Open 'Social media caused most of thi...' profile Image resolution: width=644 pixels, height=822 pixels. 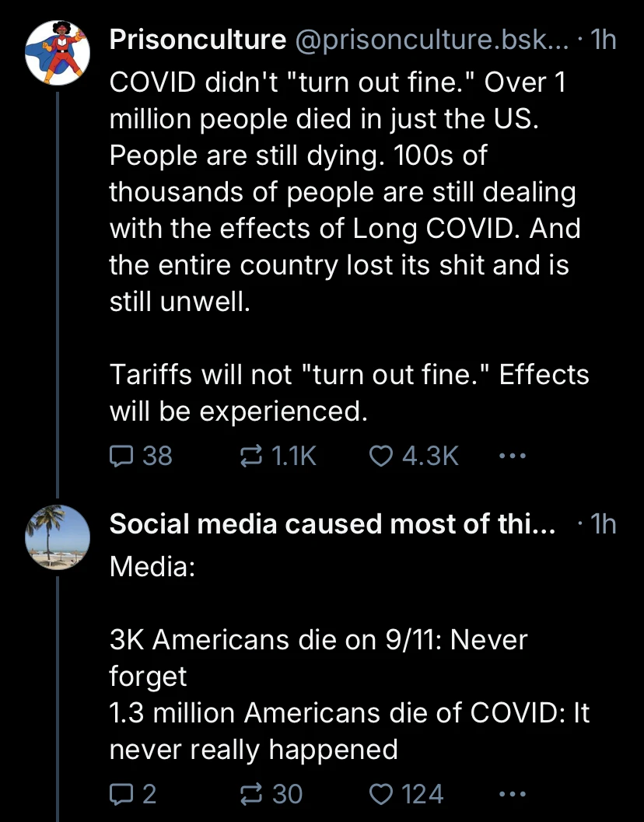click(x=332, y=524)
